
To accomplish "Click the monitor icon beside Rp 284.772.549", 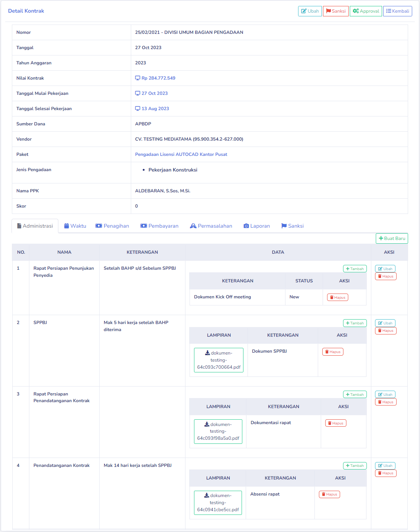I will pos(138,78).
